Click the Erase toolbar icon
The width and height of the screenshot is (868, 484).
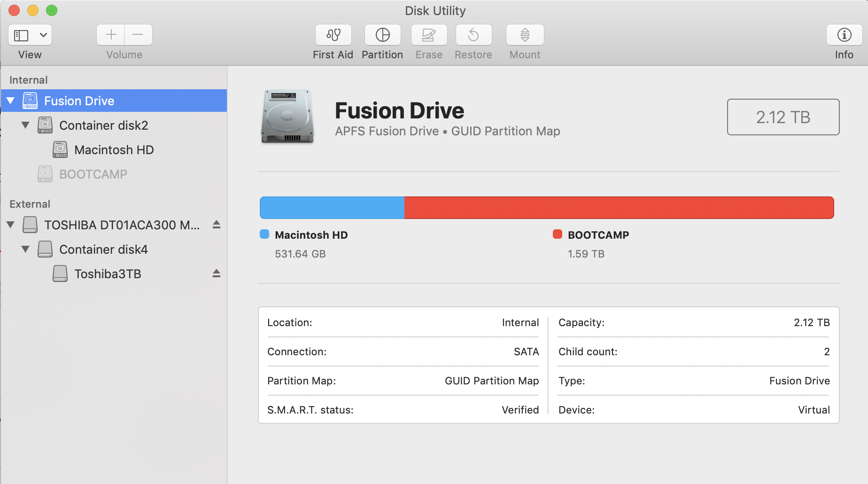(x=428, y=35)
